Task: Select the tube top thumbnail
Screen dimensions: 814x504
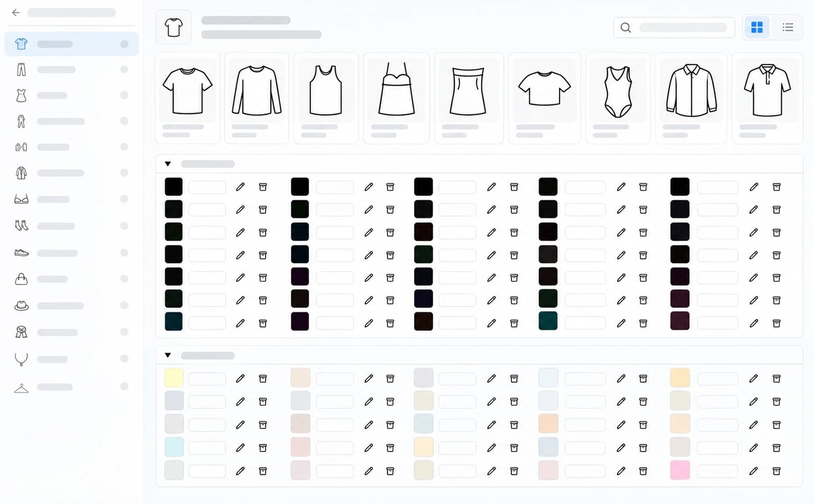Action: point(469,98)
